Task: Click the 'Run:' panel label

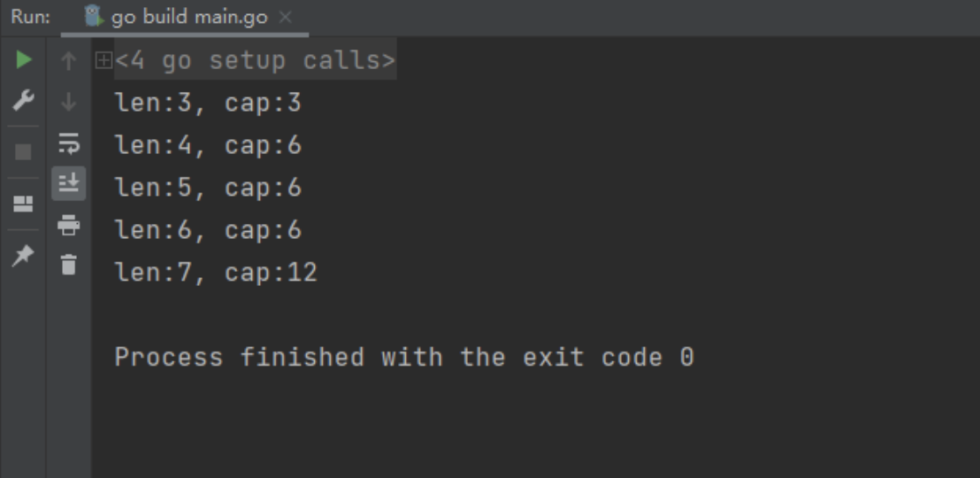Action: (x=30, y=18)
